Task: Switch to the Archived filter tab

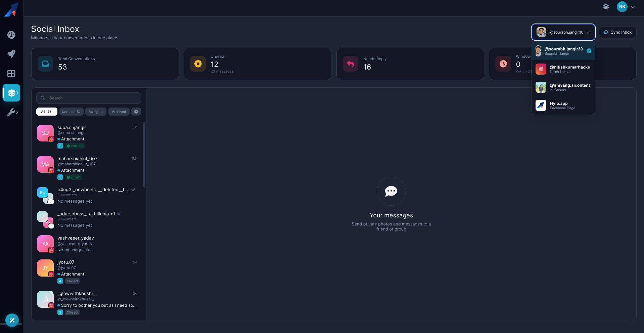Action: click(x=119, y=112)
